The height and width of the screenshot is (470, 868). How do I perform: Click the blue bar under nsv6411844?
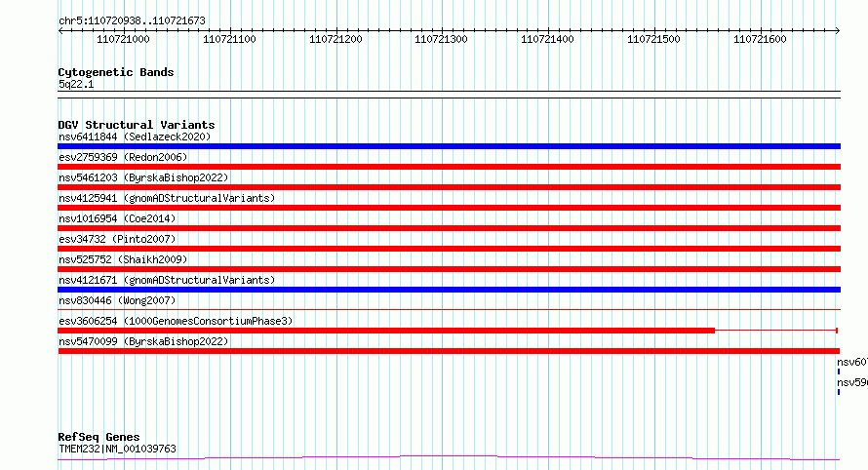tap(449, 146)
